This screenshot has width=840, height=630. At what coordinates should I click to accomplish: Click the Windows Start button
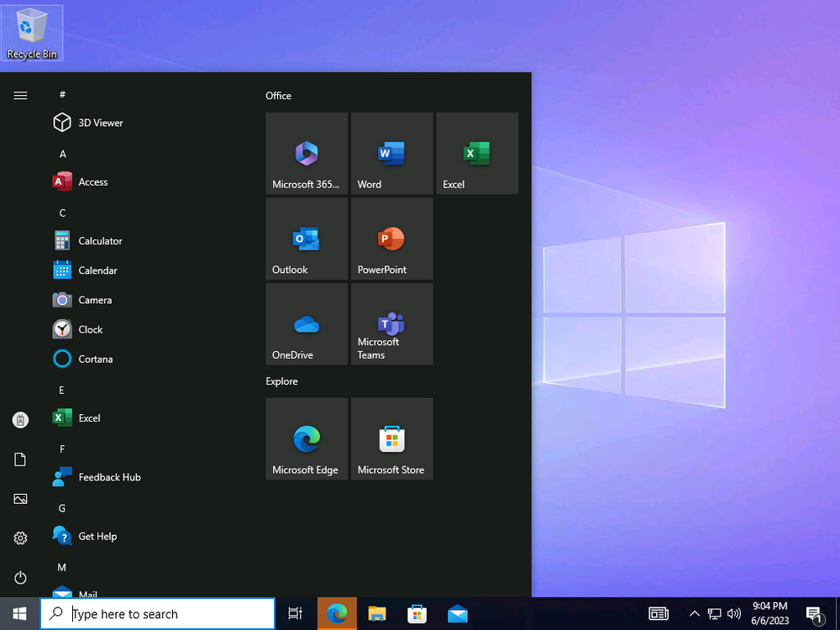[20, 614]
